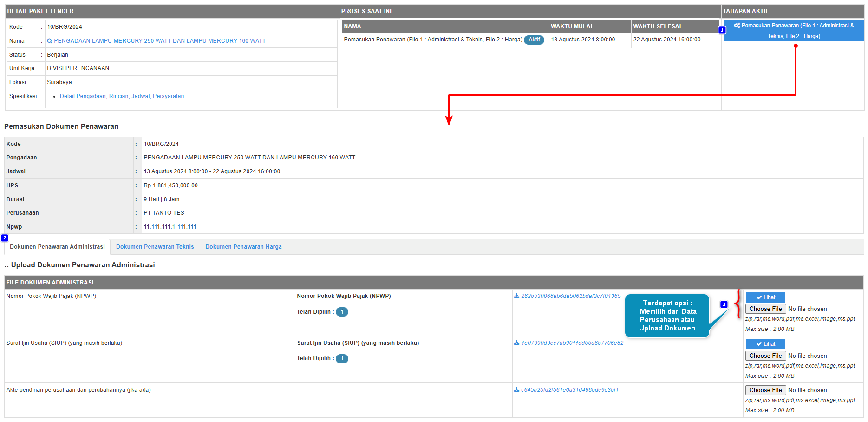Switch to Dokumen Penawaran Teknis tab

(x=155, y=247)
